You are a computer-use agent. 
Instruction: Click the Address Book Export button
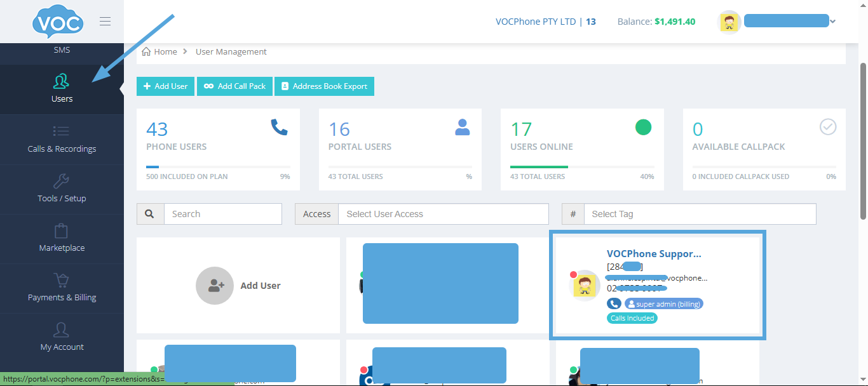click(324, 86)
